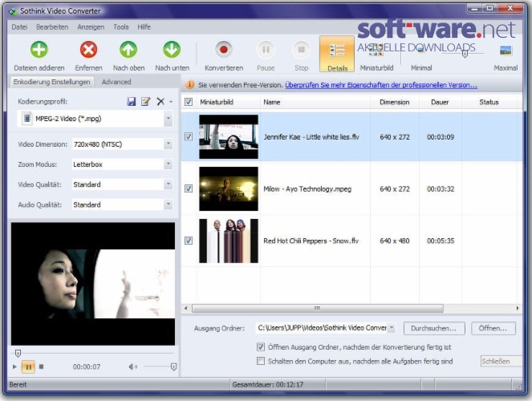Open the Audio Qualität dropdown
Image resolution: width=532 pixels, height=401 pixels.
pyautogui.click(x=169, y=205)
